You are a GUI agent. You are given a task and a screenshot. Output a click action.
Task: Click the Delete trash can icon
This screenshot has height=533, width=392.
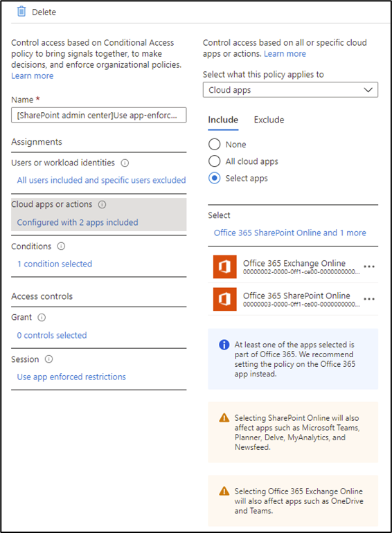pyautogui.click(x=21, y=12)
